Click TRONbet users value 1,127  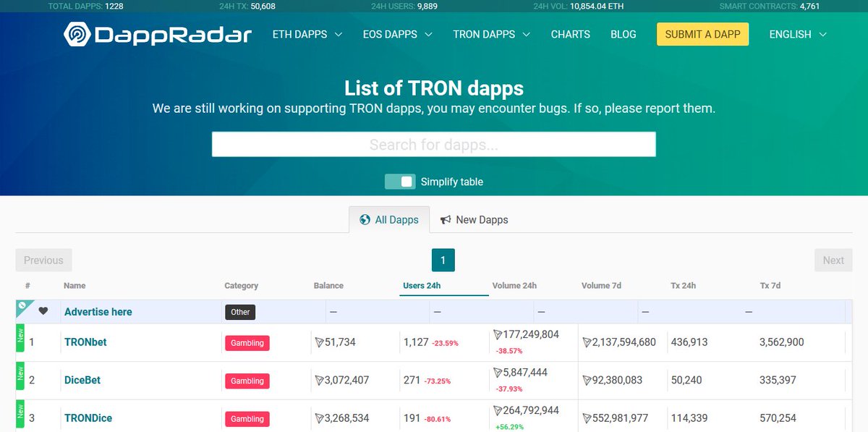point(416,342)
